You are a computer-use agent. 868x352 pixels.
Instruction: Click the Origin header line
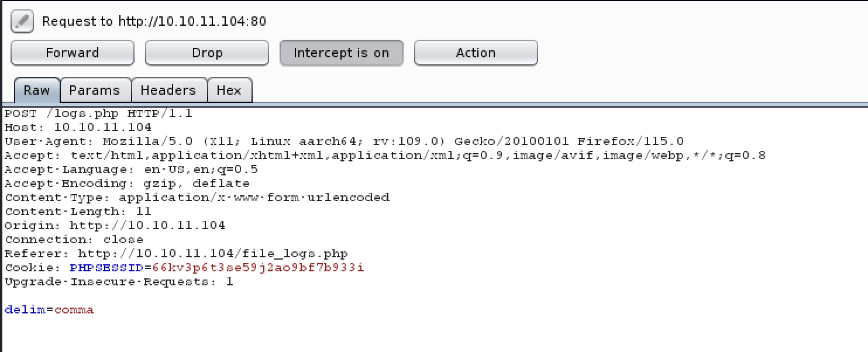coord(115,226)
